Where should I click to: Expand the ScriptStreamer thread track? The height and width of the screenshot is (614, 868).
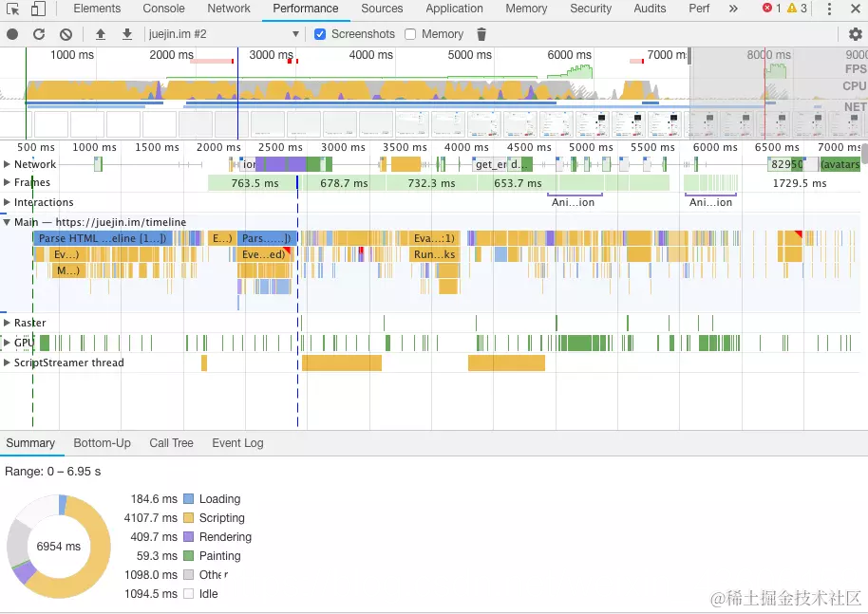pos(7,363)
